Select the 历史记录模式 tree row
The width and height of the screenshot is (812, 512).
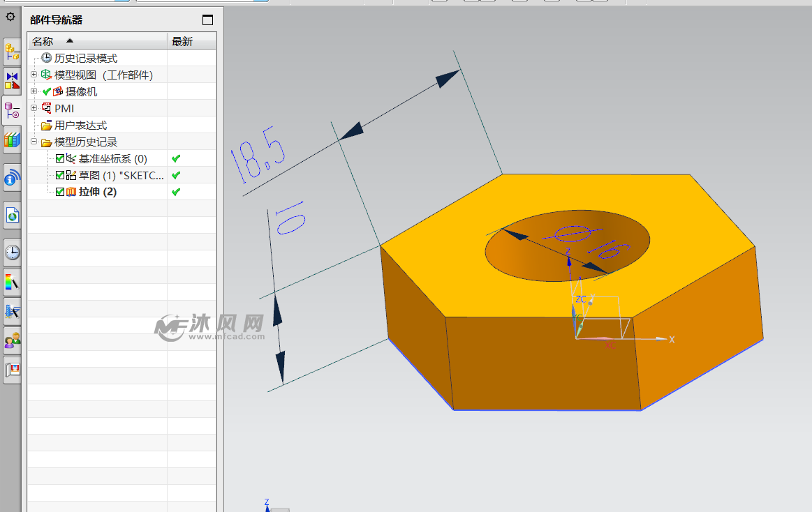click(121, 58)
